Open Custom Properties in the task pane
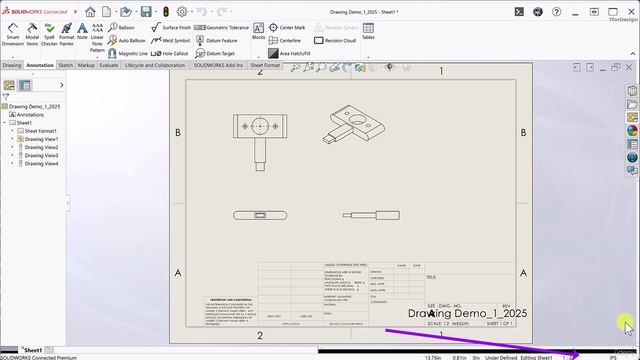This screenshot has height=360, width=640. 632,144
